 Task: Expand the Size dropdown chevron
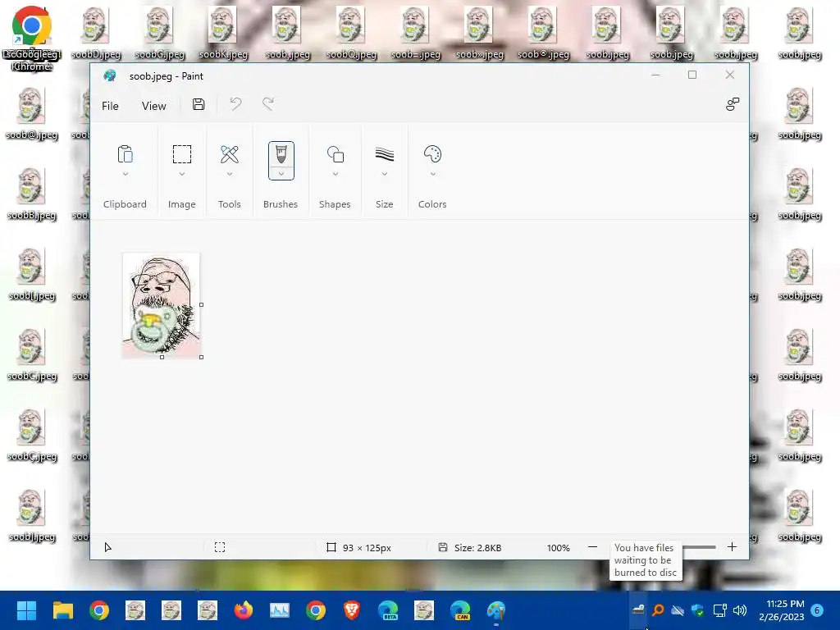(x=385, y=174)
